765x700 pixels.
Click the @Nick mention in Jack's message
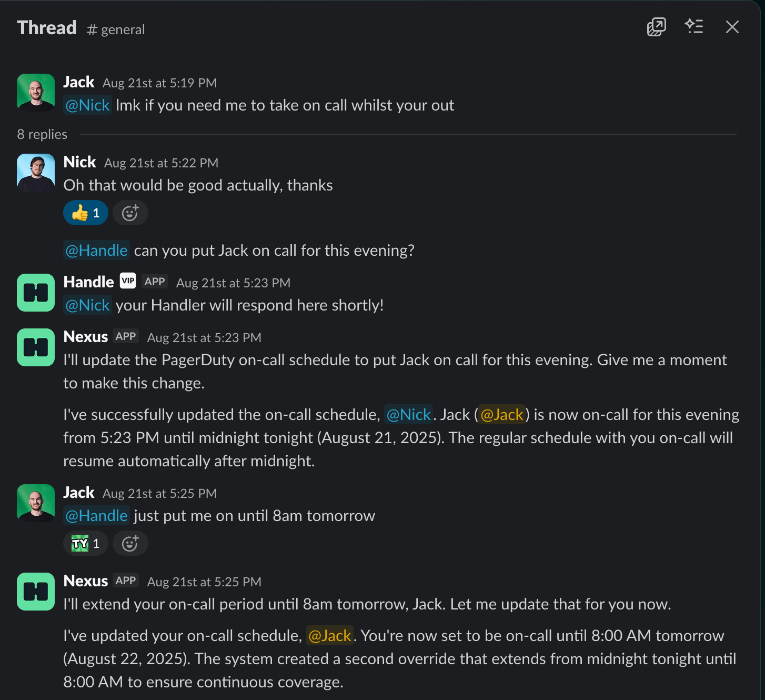pos(87,105)
